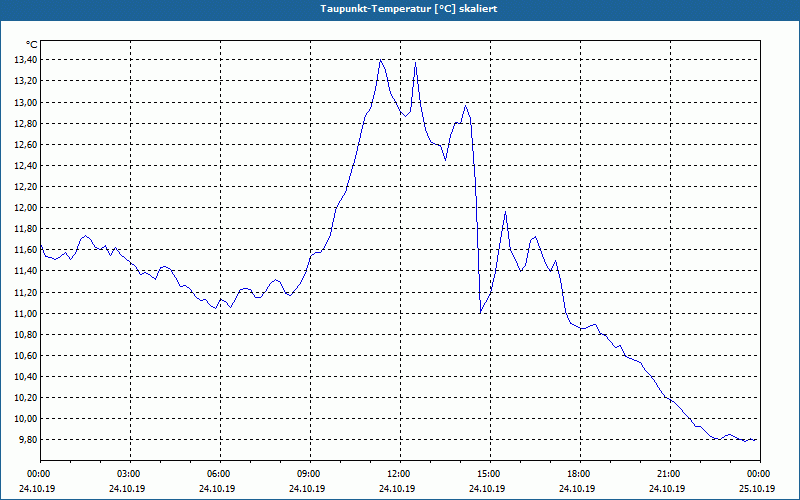Screen dimensions: 800x500
Task: Select the 12:00 time axis label
Action: pos(397,474)
